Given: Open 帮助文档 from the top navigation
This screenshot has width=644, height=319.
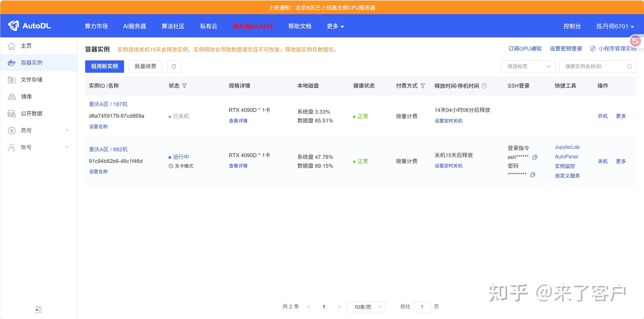Looking at the screenshot, I should pos(300,26).
